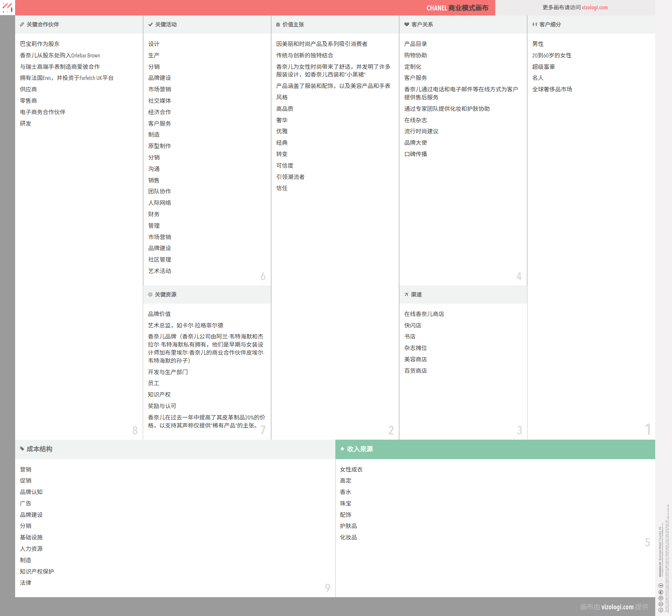Open the vizologi.com footer link

617,607
